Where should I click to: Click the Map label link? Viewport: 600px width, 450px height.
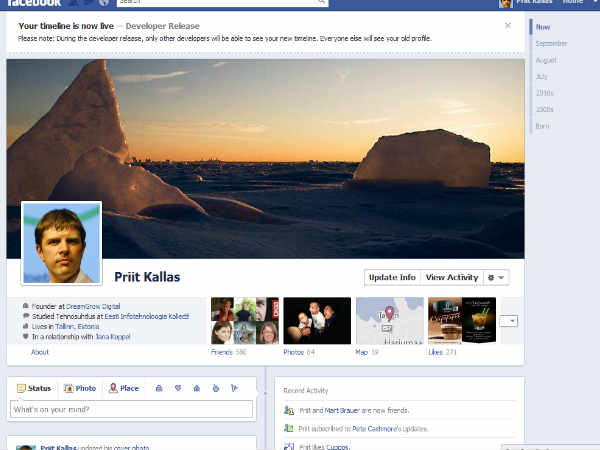point(362,352)
